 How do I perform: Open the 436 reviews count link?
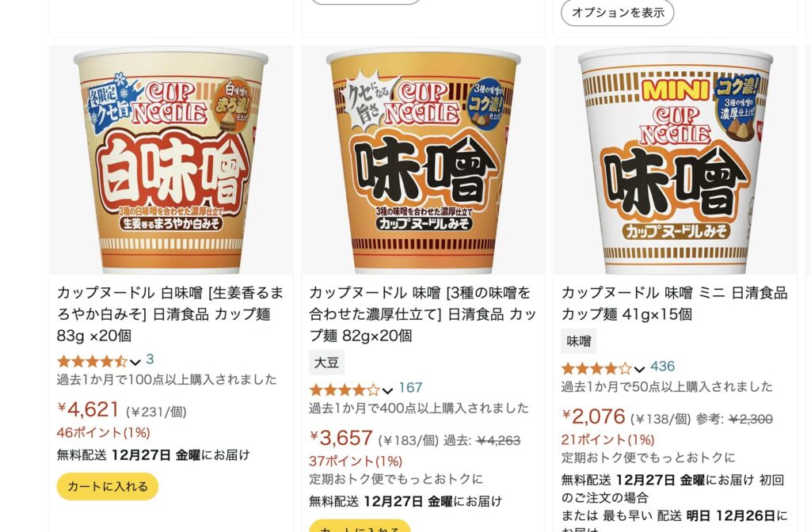pos(663,367)
